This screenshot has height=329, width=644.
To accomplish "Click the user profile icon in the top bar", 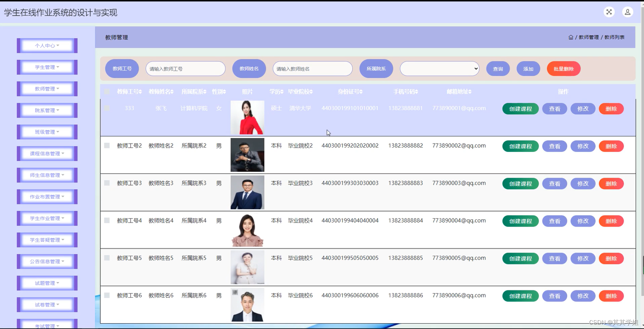I will 628,12.
